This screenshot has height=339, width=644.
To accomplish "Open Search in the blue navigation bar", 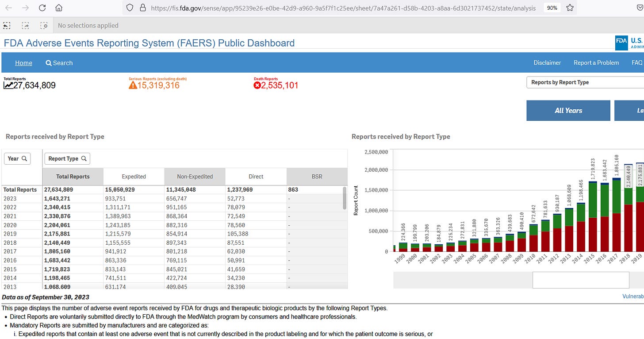I will pos(59,63).
